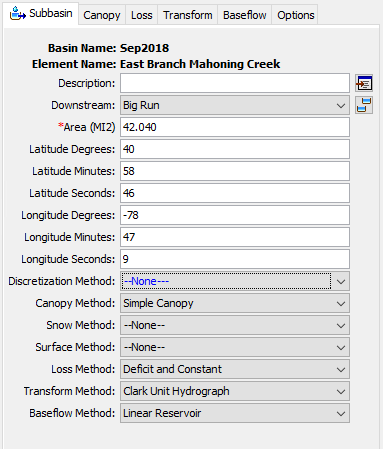Screen dimensions: 383x449
Task: Expand the Downstream dropdown showing Big Run
Action: pos(235,105)
